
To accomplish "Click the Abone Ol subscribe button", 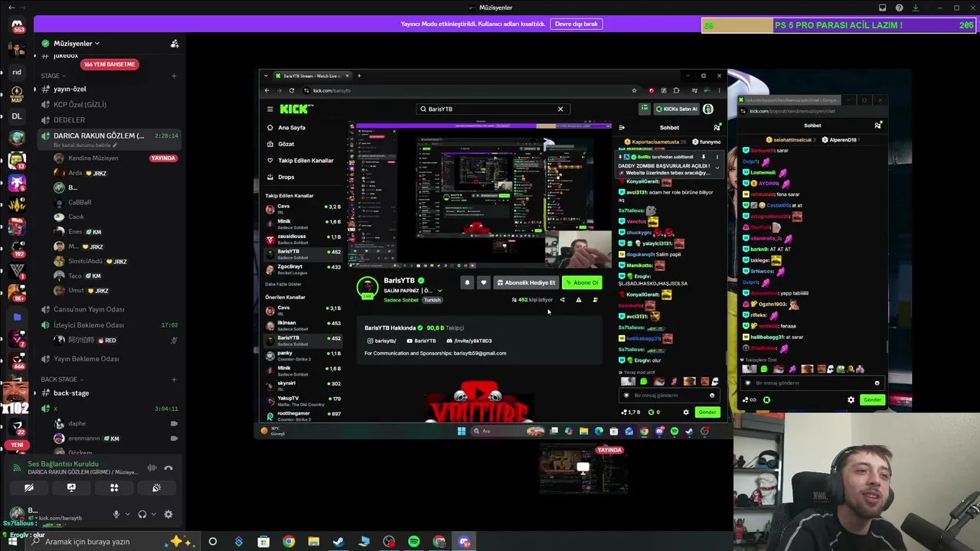I will (582, 283).
